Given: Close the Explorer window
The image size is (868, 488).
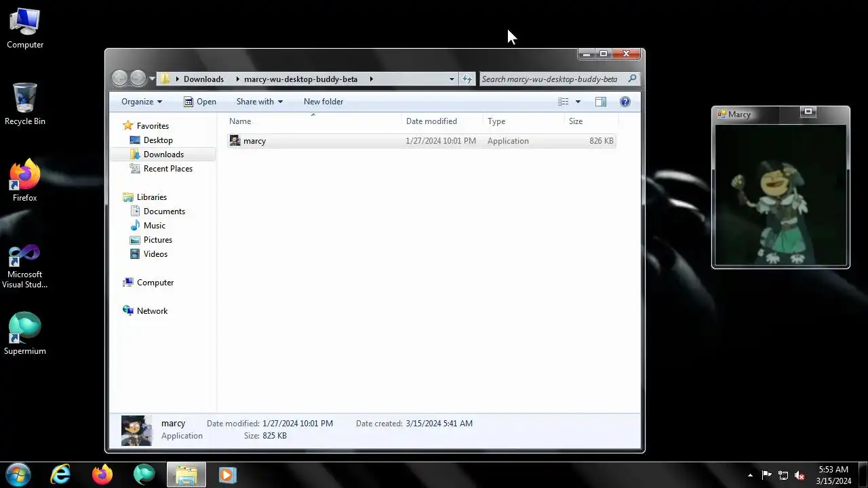Looking at the screenshot, I should coord(626,54).
